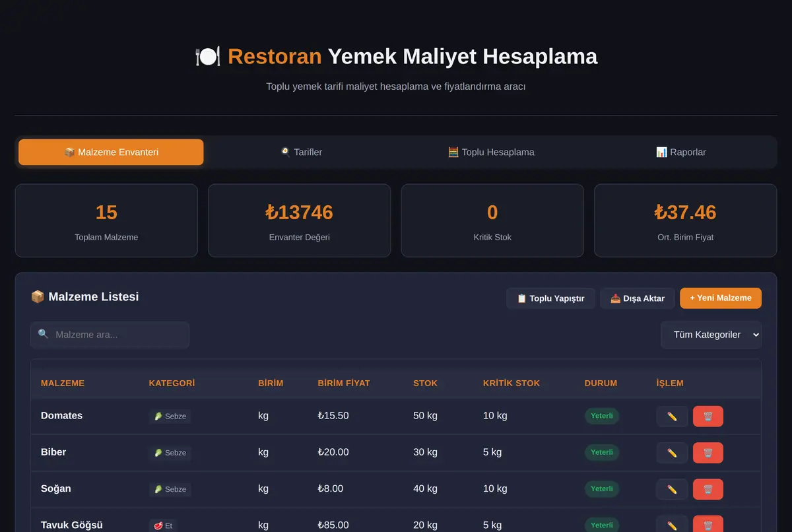Click the Yeterli status badge for Soğan
The width and height of the screenshot is (792, 532).
tap(602, 488)
